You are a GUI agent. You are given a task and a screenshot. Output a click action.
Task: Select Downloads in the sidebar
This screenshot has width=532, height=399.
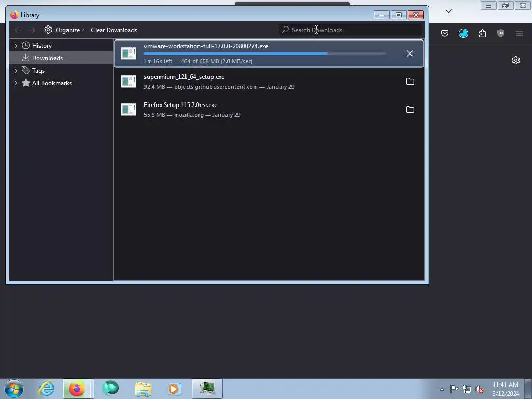point(47,58)
